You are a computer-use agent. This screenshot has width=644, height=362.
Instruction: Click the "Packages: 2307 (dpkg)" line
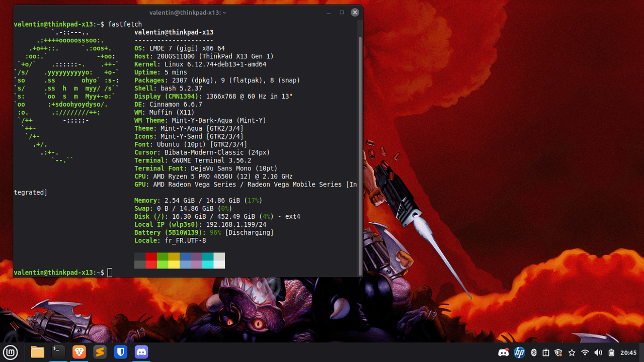217,80
